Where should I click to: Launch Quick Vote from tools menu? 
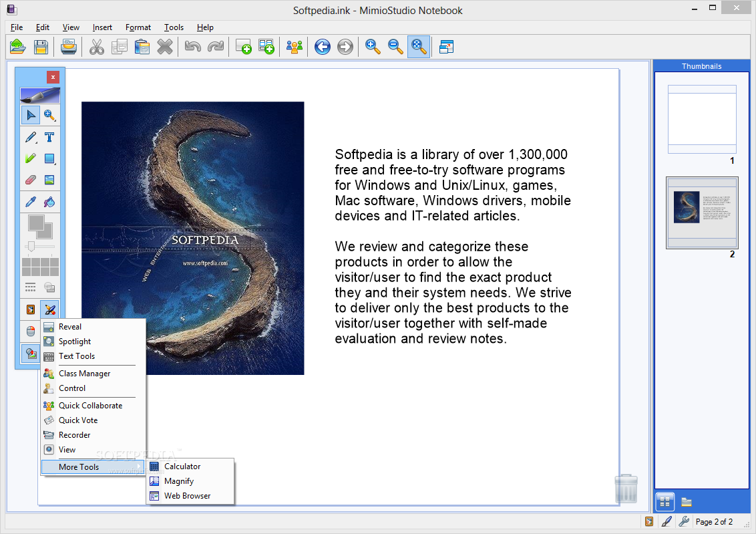tap(78, 420)
